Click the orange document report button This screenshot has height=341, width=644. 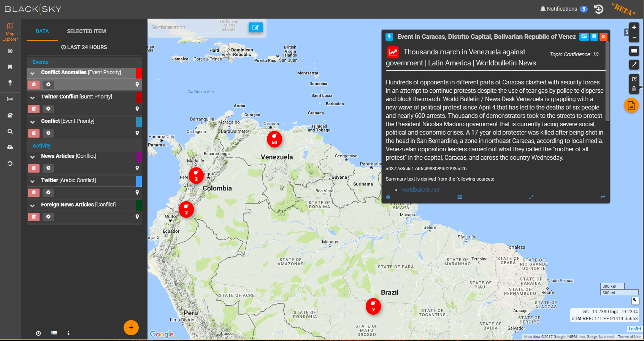pos(631,105)
